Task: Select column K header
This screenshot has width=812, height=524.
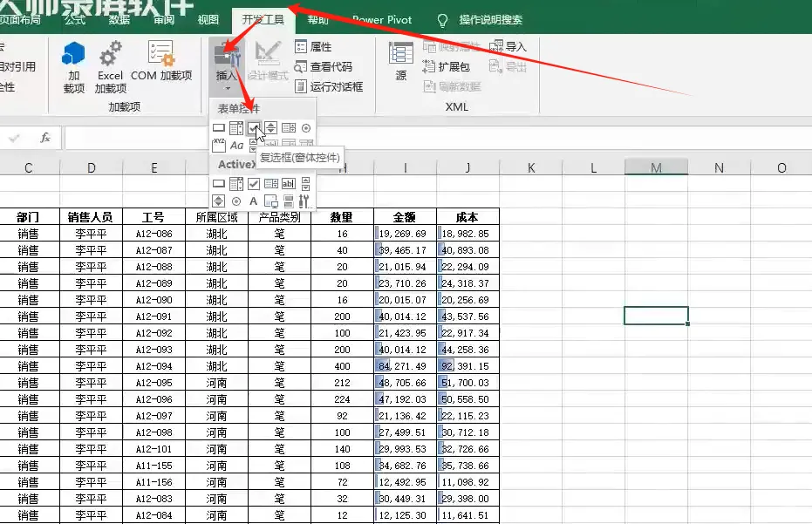Action: pos(531,167)
